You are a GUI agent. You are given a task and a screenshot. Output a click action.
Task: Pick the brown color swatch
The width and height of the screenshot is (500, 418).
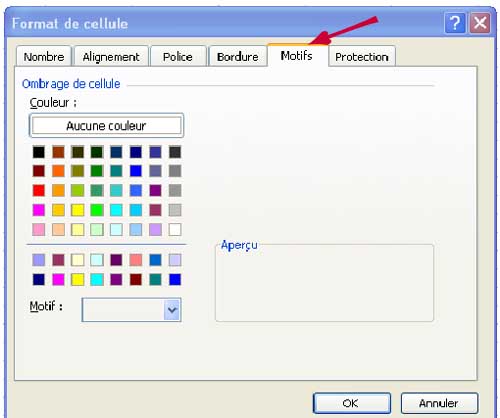(58, 152)
